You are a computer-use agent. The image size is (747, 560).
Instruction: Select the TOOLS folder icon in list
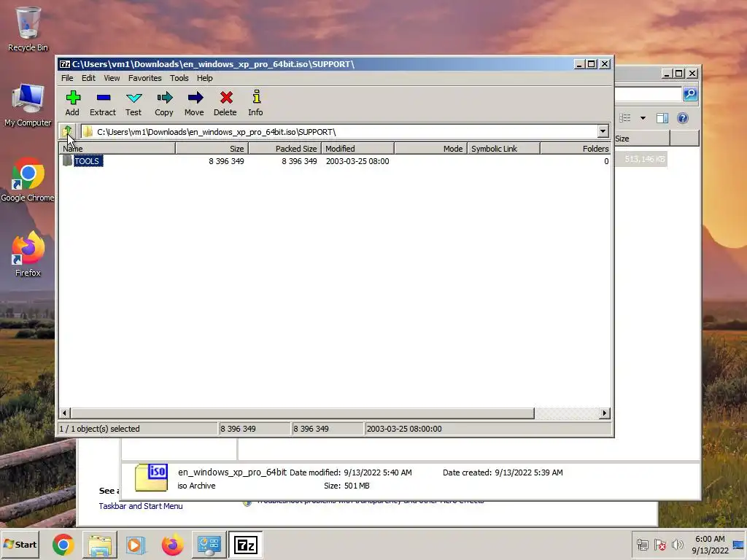pos(67,161)
